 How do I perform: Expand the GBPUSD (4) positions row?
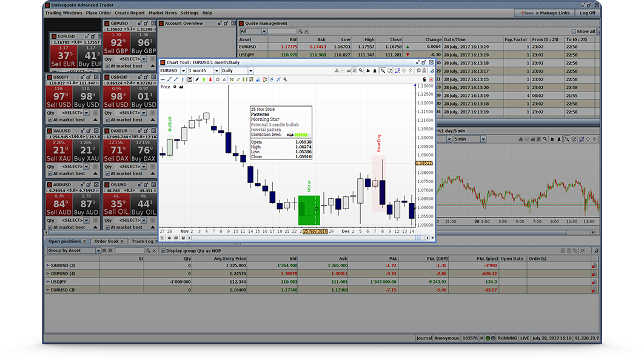click(x=48, y=274)
